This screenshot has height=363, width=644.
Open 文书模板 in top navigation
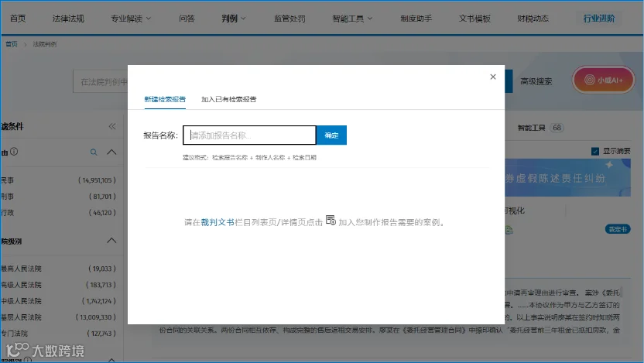[x=474, y=19]
